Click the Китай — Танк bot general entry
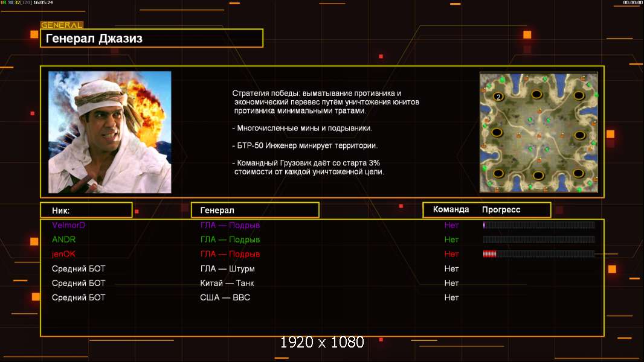Viewport: 644px width, 362px height. click(227, 283)
